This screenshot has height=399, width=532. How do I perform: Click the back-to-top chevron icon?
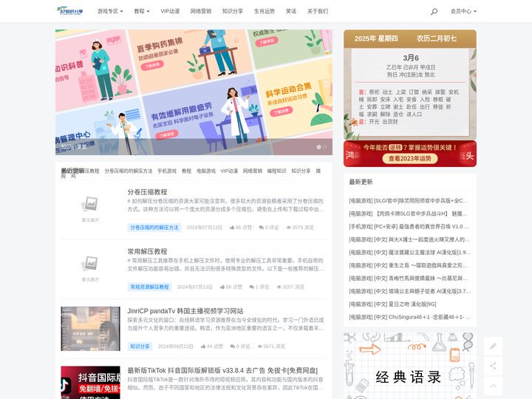pos(493,386)
